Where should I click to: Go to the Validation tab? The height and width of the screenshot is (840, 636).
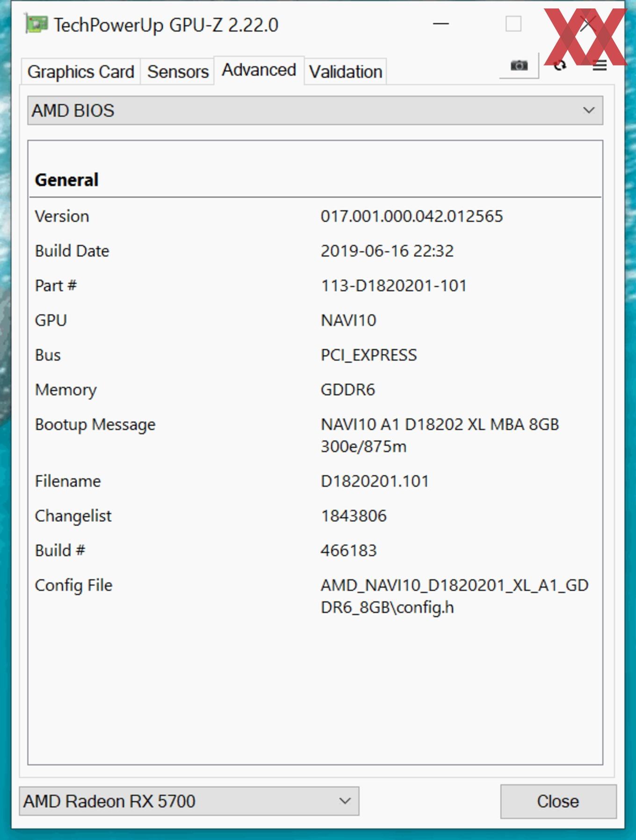click(346, 72)
